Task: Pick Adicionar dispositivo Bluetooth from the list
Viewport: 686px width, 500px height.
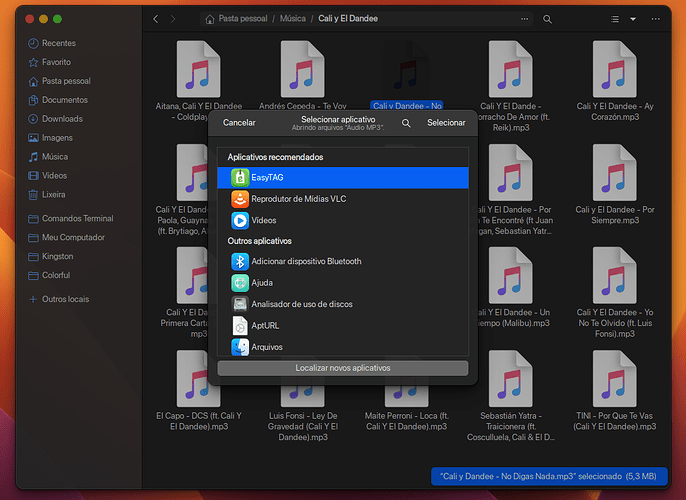Action: [343, 262]
